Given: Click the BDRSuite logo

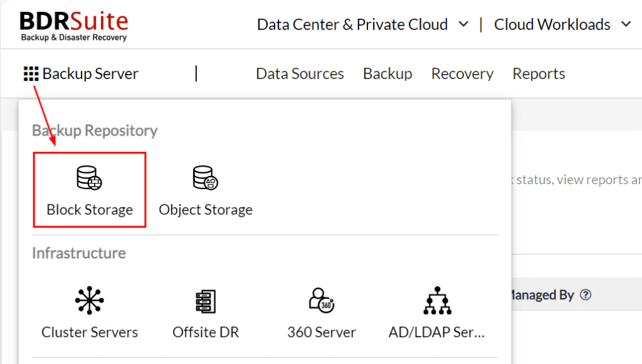Looking at the screenshot, I should pyautogui.click(x=73, y=23).
